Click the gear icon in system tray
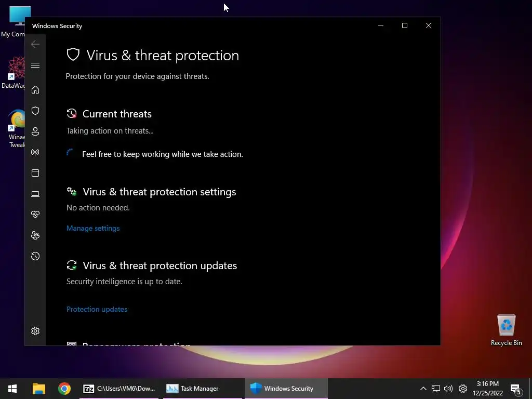The width and height of the screenshot is (532, 399). coord(463,389)
